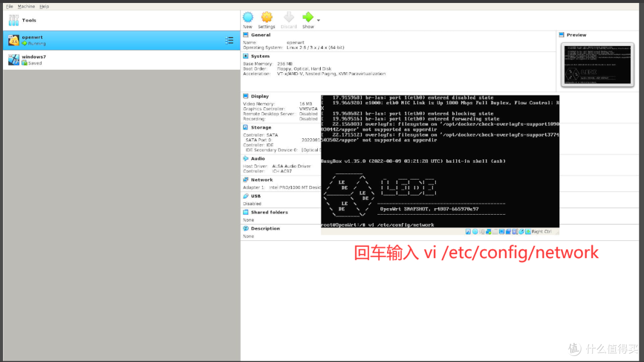
Task: Click the Network adapter icon
Action: tap(246, 180)
